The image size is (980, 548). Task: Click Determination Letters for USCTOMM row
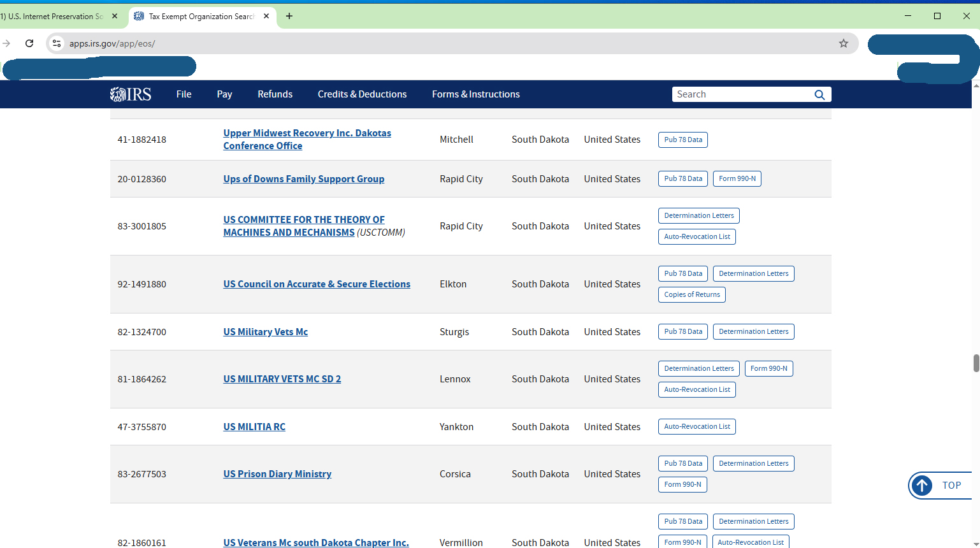coord(699,215)
